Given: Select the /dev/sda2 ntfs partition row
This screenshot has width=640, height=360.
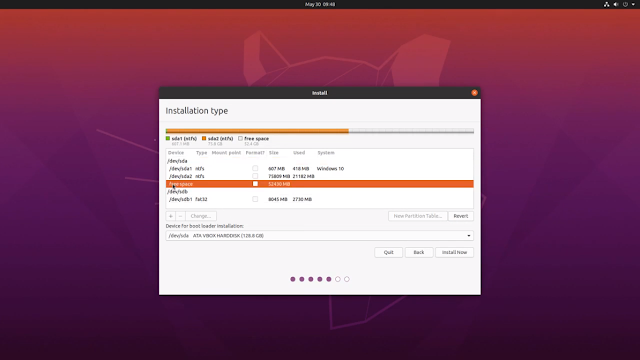Looking at the screenshot, I should pos(320,176).
